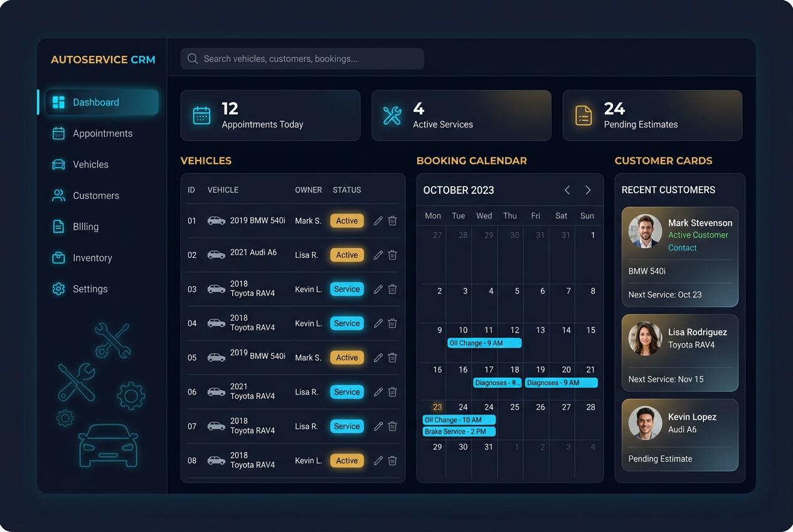Click Active status badge row 08
This screenshot has height=532, width=793.
pyautogui.click(x=347, y=460)
